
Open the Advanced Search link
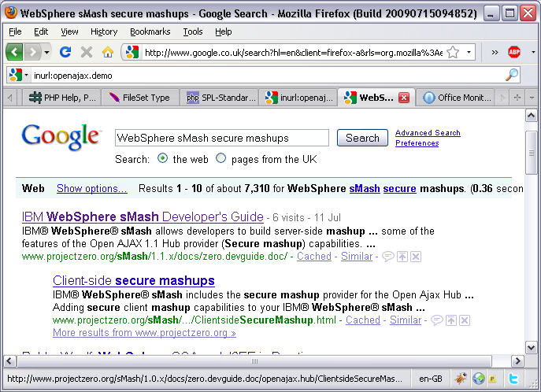pyautogui.click(x=428, y=133)
